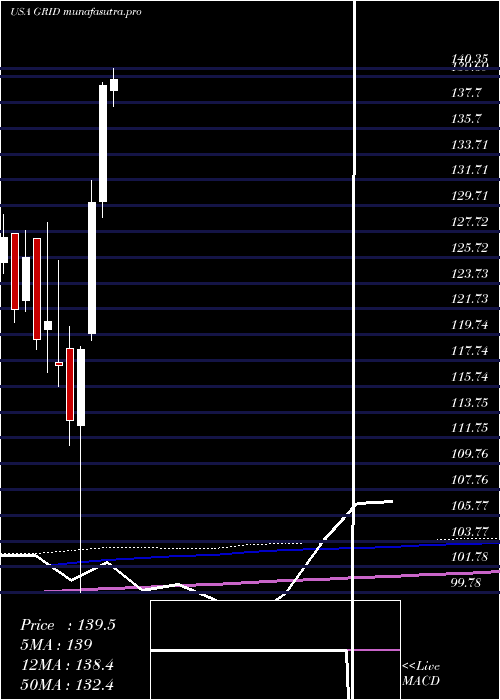Select the 135.7 price level label

[467, 119]
